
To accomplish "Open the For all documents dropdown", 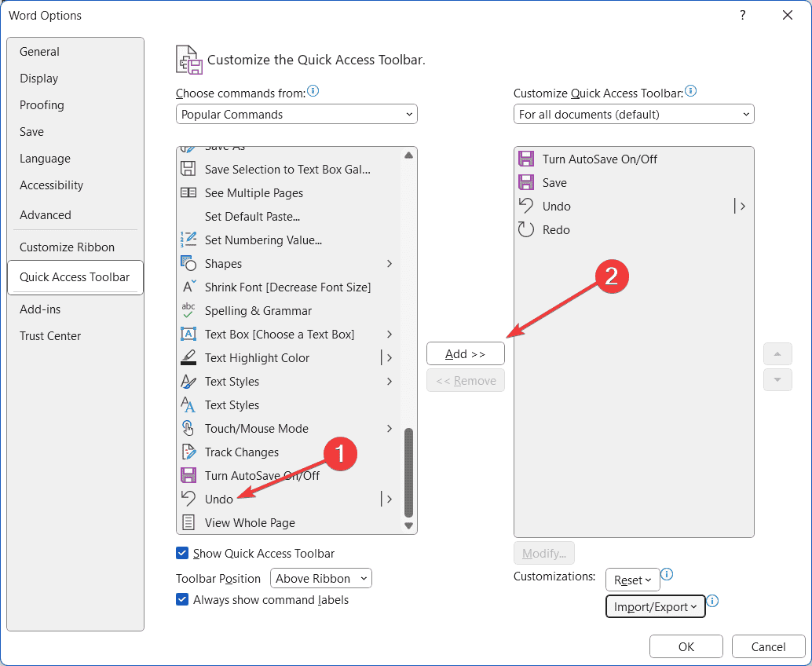I will pyautogui.click(x=634, y=115).
